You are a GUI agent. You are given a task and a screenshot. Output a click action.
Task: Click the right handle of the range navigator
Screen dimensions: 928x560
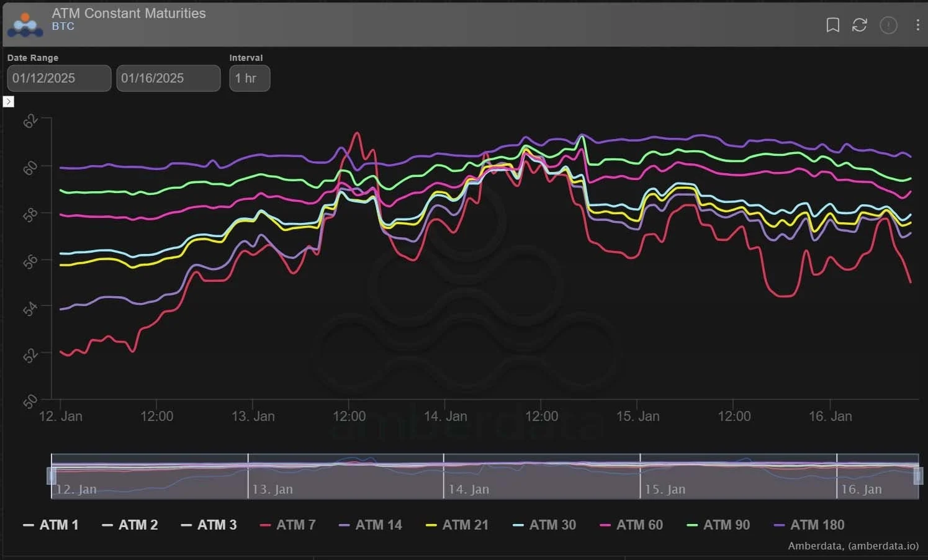[x=918, y=476]
